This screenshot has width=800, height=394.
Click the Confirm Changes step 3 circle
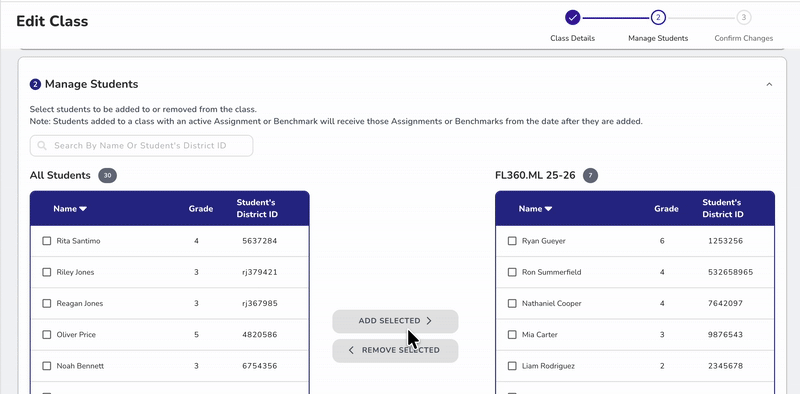point(743,18)
